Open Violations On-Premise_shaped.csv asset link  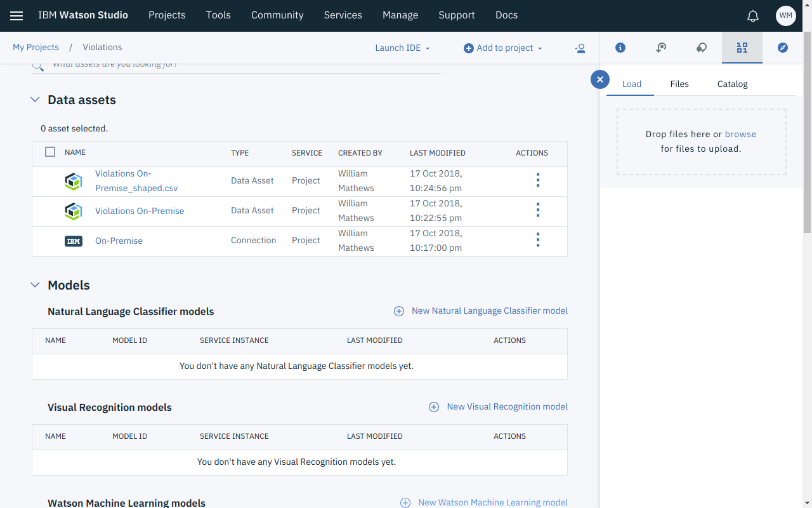pos(136,181)
